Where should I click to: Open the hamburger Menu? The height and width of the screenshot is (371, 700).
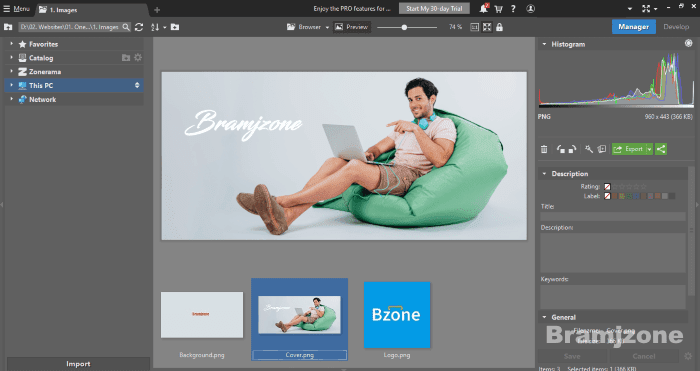tap(17, 8)
